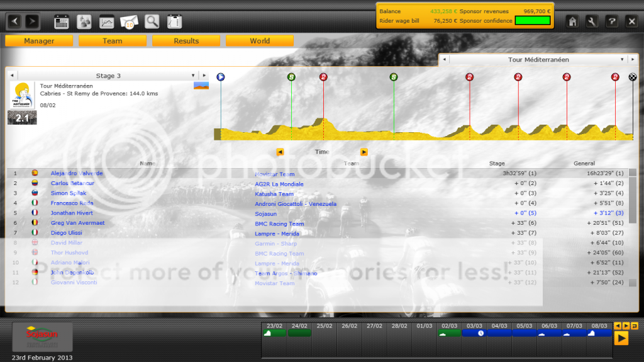644x362 pixels.
Task: Go to the home screen icon
Action: (x=572, y=21)
